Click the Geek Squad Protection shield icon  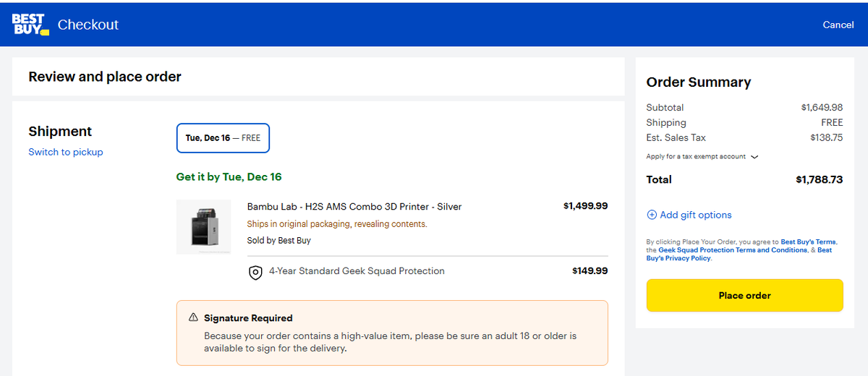tap(255, 273)
